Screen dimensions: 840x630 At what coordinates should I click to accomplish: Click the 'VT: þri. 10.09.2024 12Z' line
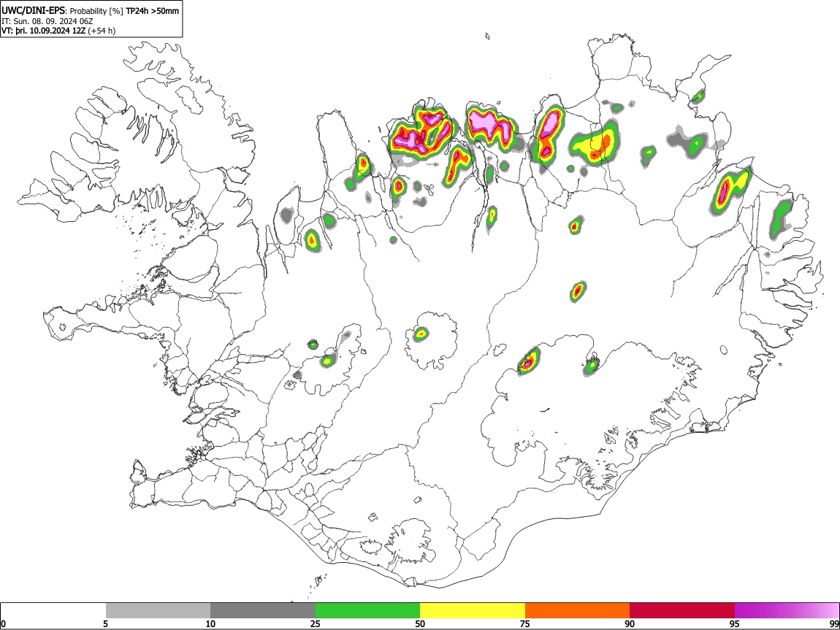pos(43,31)
